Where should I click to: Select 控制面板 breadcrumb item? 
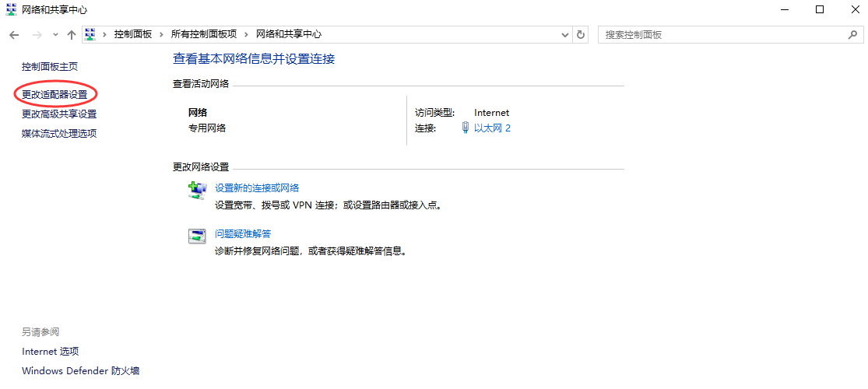[133, 35]
